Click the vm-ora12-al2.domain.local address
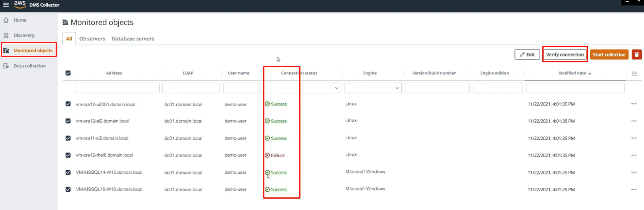Viewport: 644px width, 210px height. pyautogui.click(x=102, y=121)
